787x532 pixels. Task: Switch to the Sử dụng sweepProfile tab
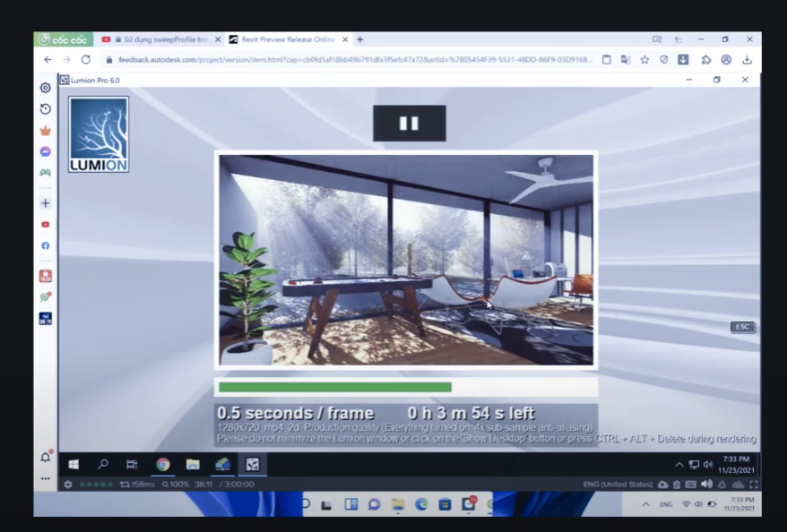click(x=160, y=39)
